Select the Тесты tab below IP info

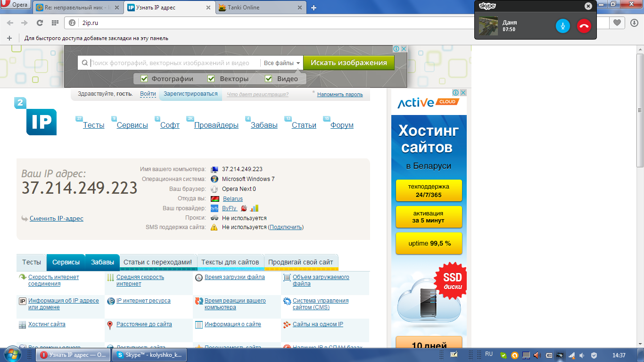[32, 262]
